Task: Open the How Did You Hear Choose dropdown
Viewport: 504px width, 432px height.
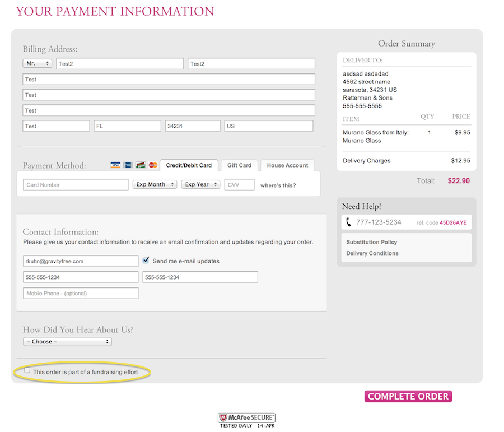Action: (x=67, y=342)
